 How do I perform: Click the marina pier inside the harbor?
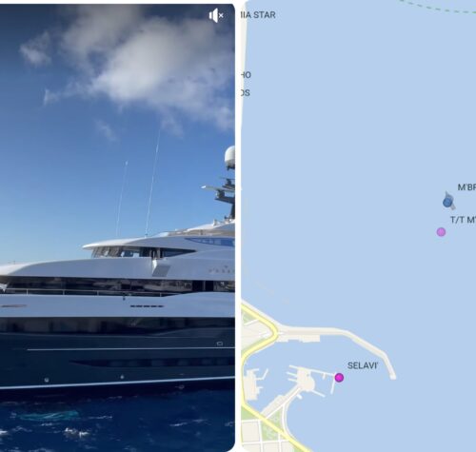(x=307, y=379)
